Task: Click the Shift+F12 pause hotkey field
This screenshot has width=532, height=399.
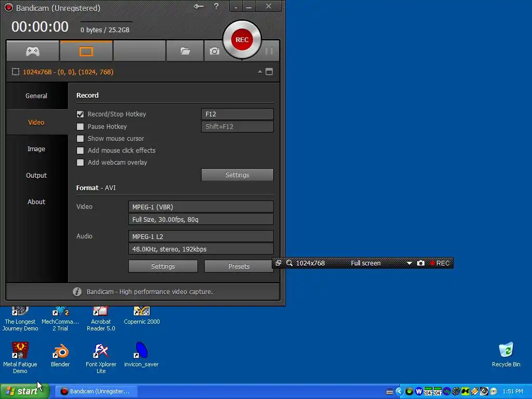Action: click(x=237, y=127)
